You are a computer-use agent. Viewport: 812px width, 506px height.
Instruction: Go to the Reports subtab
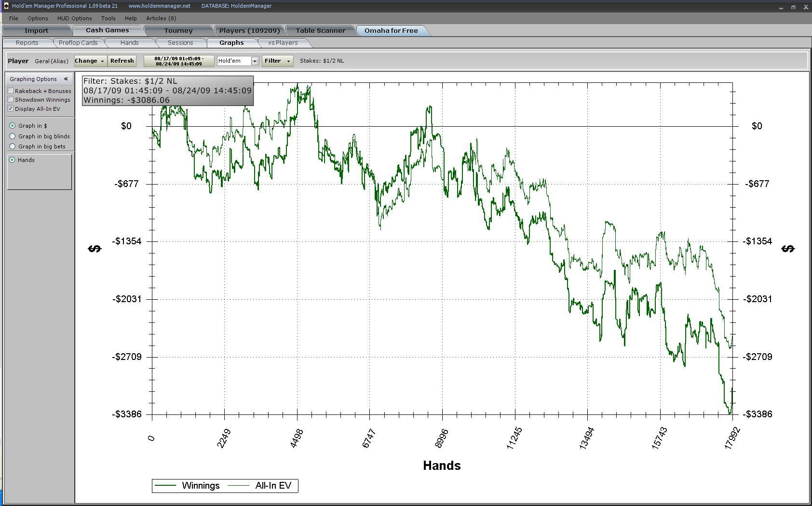pyautogui.click(x=27, y=43)
